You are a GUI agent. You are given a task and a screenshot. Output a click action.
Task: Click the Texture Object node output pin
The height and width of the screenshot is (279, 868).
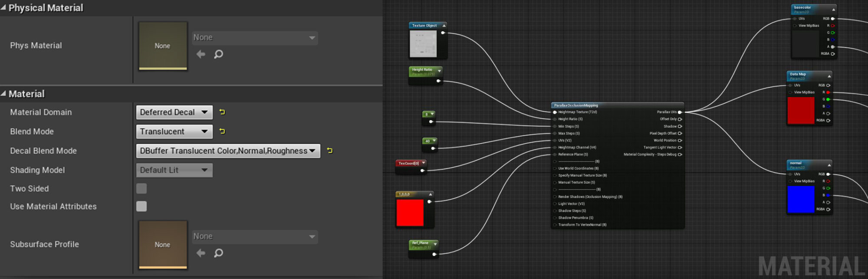443,33
